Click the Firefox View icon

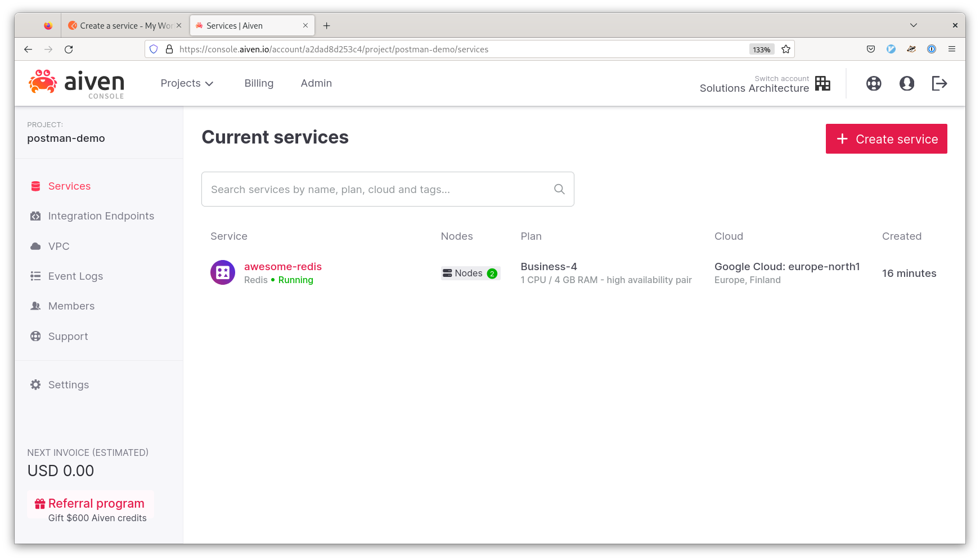tap(48, 26)
